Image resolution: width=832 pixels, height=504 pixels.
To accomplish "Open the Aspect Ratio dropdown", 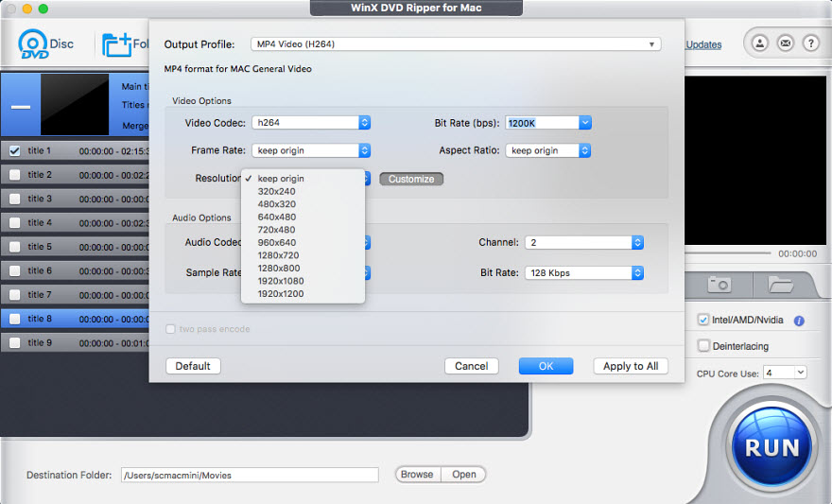I will point(547,150).
